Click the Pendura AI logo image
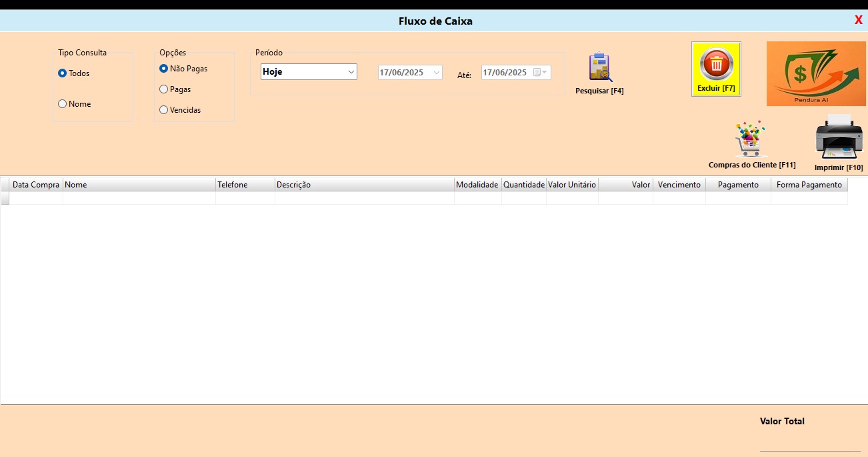Screen dimensions: 868x457 [x=816, y=73]
